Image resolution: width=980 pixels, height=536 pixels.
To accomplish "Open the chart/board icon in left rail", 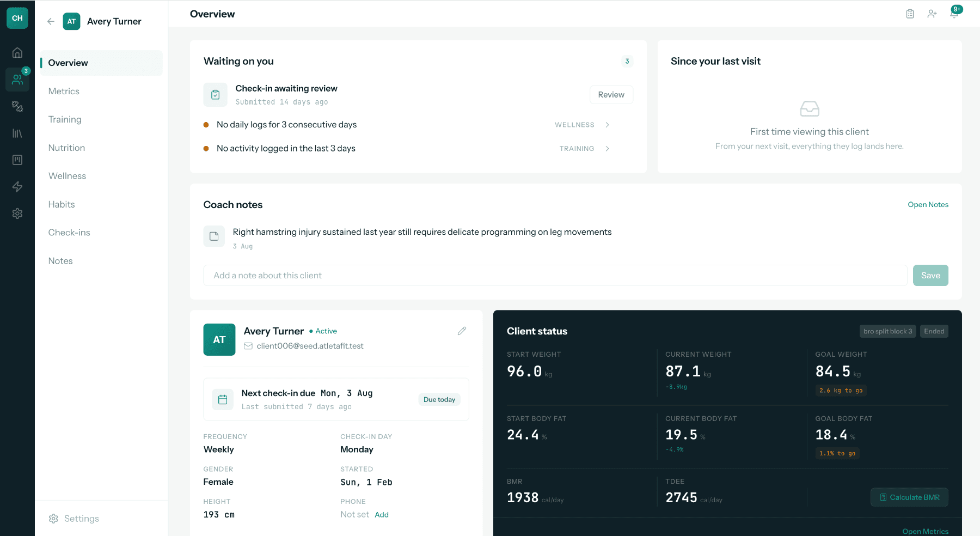I will (17, 160).
